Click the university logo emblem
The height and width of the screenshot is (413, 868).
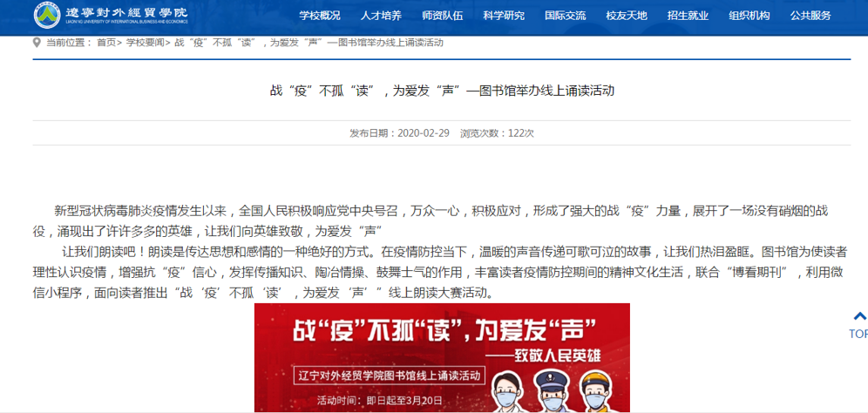(x=47, y=15)
